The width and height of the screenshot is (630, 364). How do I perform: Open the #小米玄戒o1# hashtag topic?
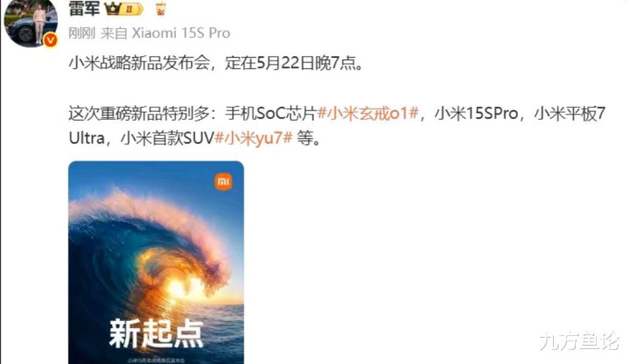click(368, 114)
